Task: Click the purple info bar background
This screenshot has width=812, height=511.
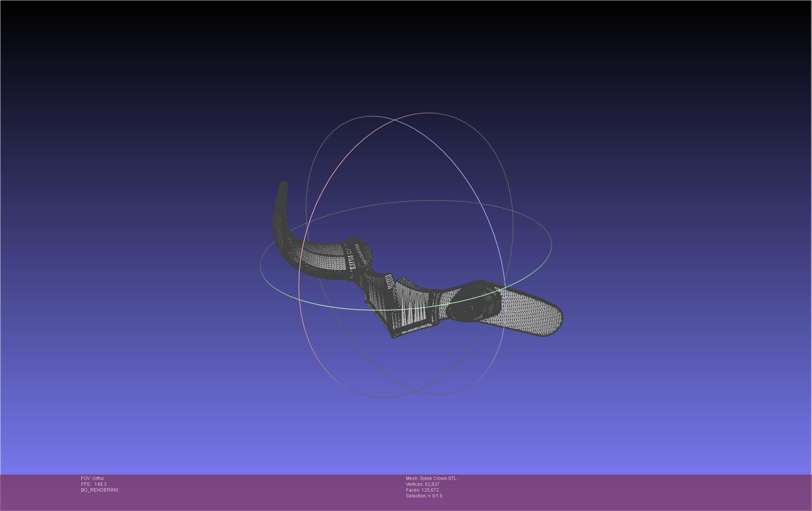Action: (x=620, y=494)
